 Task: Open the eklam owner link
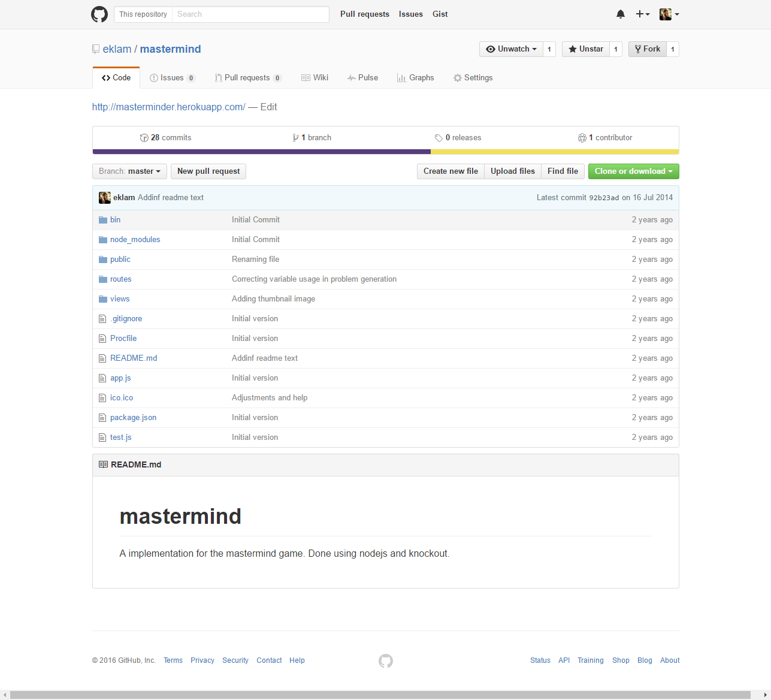pyautogui.click(x=117, y=49)
